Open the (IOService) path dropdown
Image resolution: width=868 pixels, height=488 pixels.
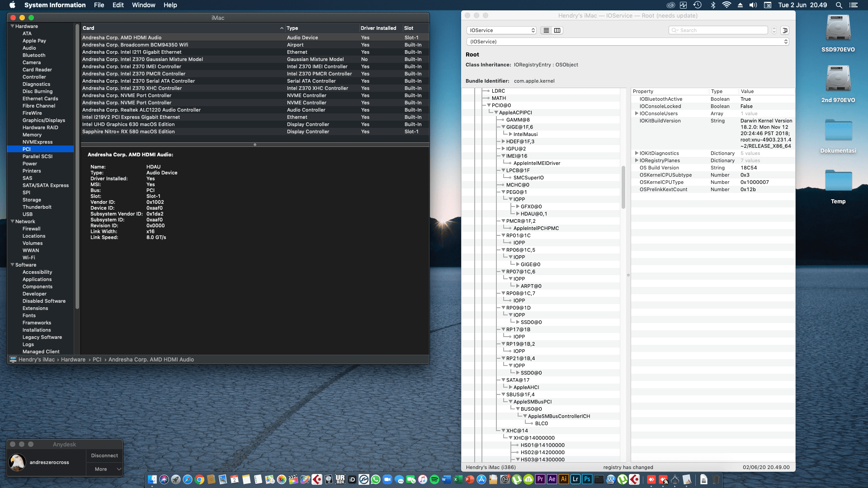(x=628, y=42)
